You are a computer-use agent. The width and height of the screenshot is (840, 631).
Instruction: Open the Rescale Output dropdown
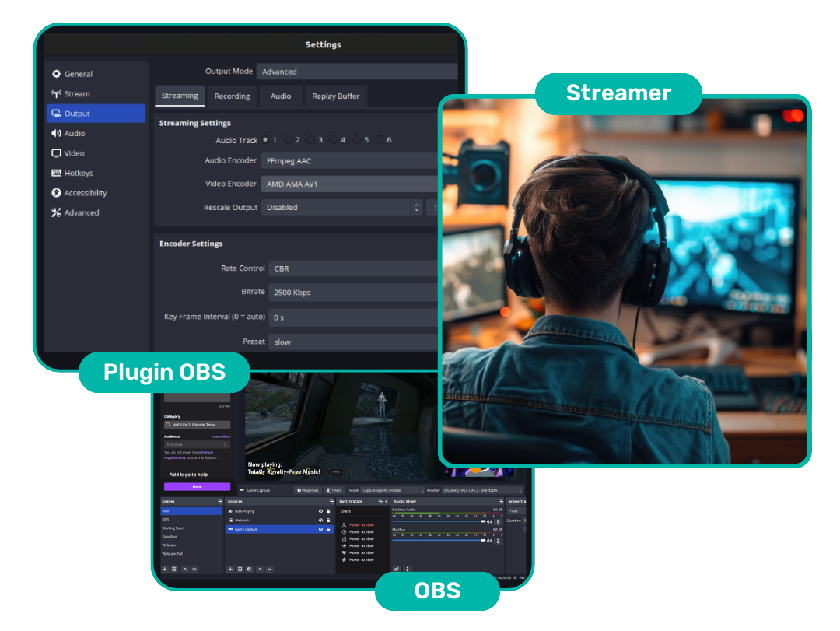(341, 208)
